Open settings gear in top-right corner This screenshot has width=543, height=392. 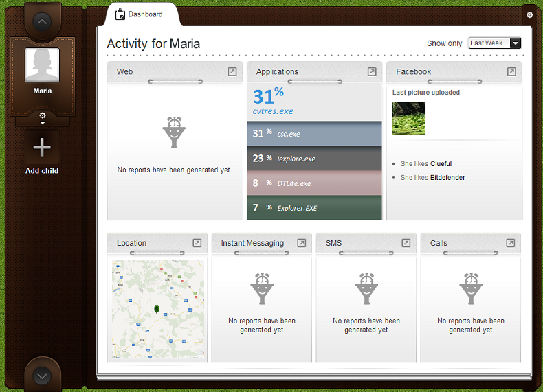[529, 14]
